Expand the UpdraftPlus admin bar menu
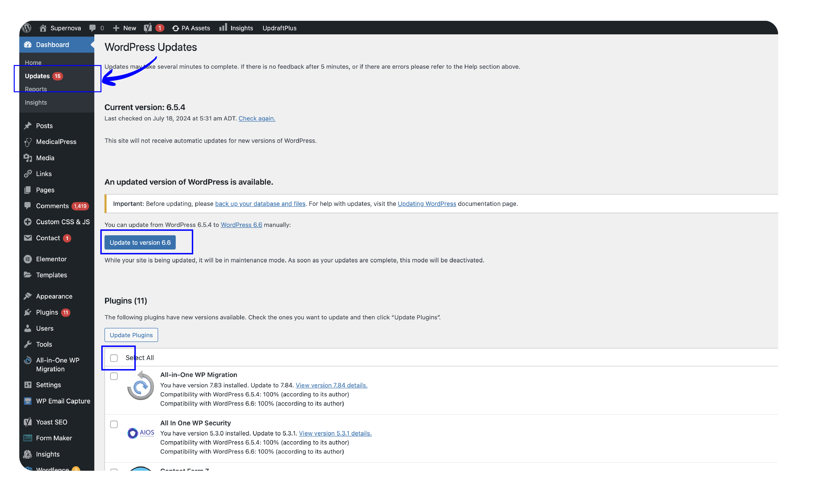819x504 pixels. (279, 28)
